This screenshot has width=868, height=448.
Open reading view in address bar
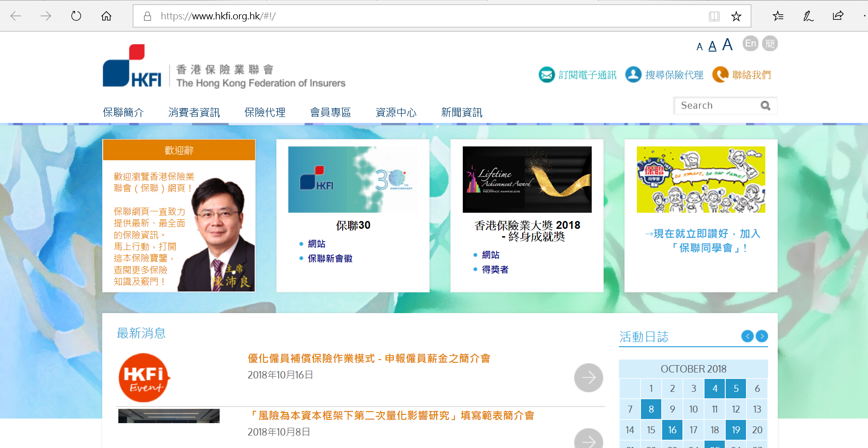[714, 17]
